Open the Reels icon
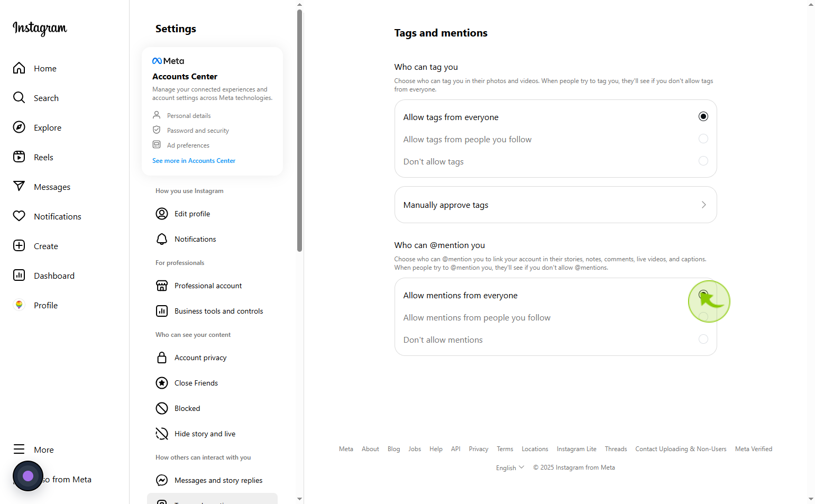The width and height of the screenshot is (815, 504). point(19,157)
